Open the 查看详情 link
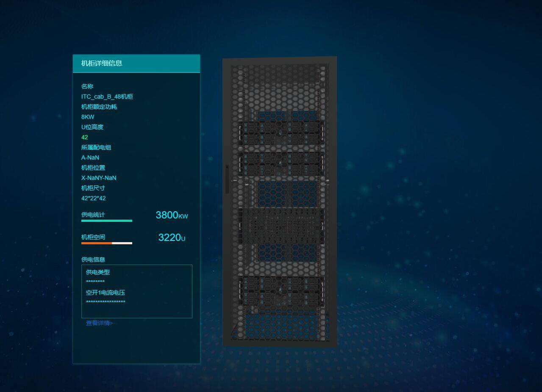 point(99,323)
